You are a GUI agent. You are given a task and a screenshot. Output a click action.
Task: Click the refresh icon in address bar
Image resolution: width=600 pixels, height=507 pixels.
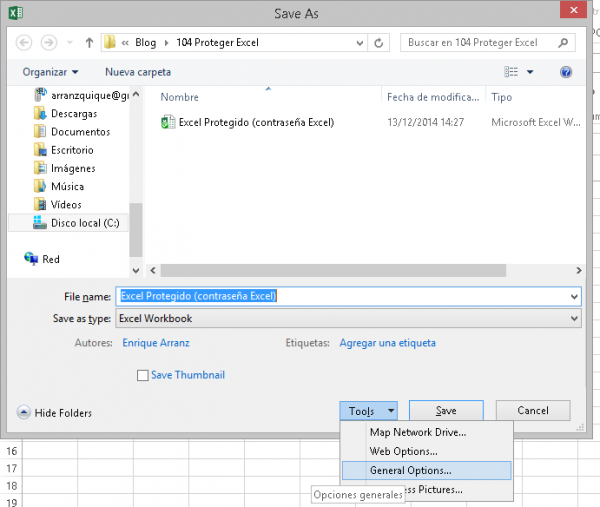point(378,43)
